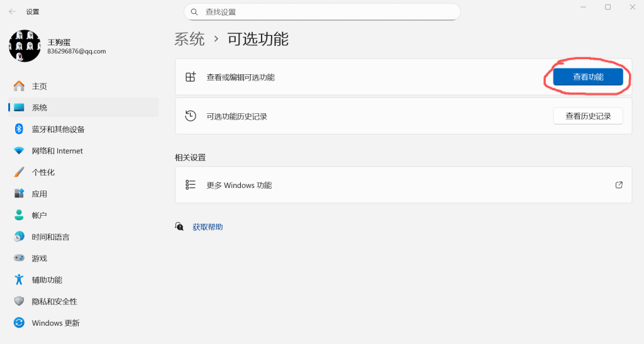Click the Apps (应用) icon in sidebar
Screen dimensions: 644x344
click(x=19, y=194)
